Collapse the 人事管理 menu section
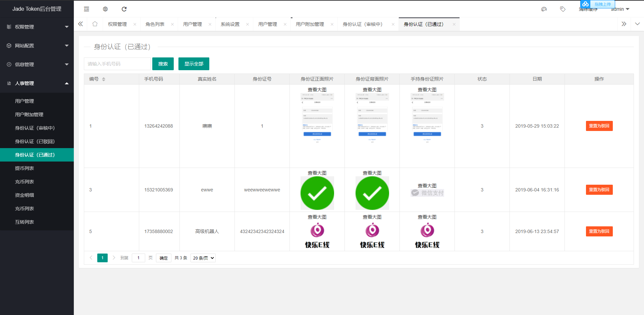The height and width of the screenshot is (315, 644). tap(66, 83)
